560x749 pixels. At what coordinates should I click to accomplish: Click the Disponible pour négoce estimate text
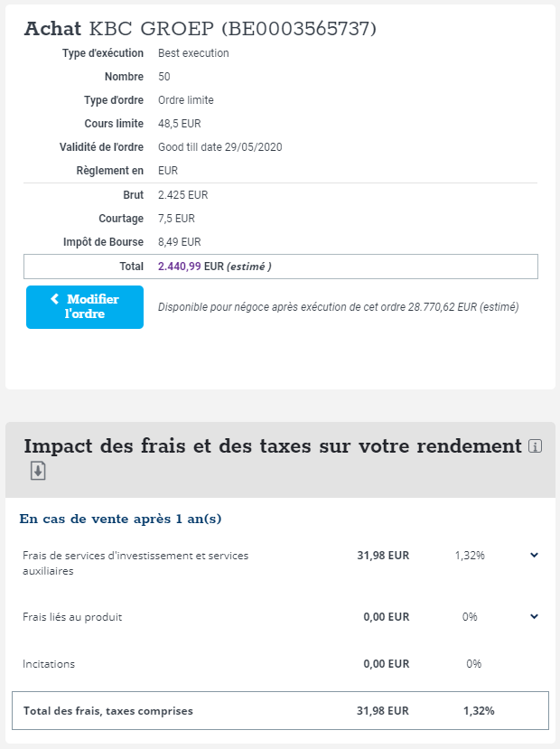(x=338, y=307)
